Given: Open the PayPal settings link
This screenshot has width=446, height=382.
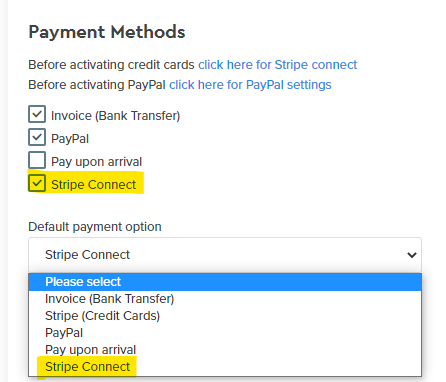Looking at the screenshot, I should tap(250, 85).
